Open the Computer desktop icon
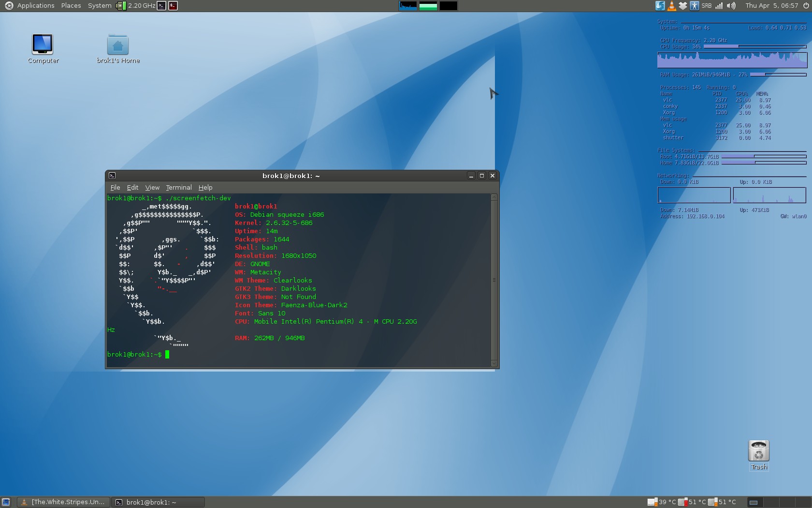 [x=43, y=45]
